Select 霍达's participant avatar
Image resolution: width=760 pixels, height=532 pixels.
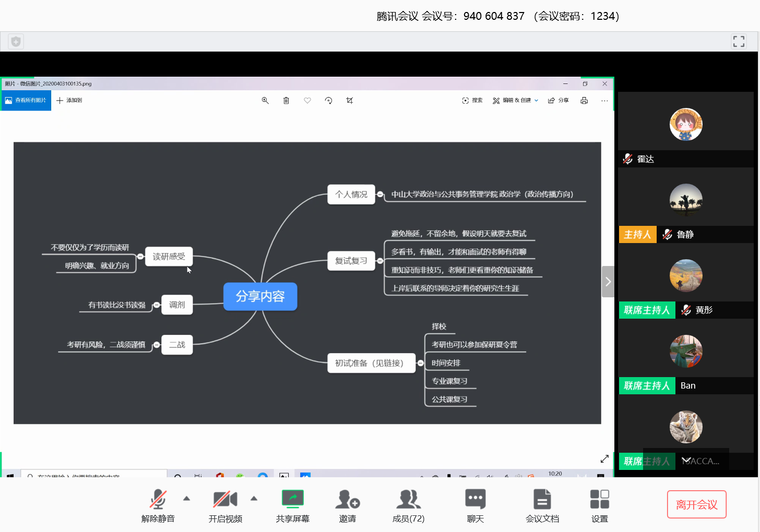(686, 125)
